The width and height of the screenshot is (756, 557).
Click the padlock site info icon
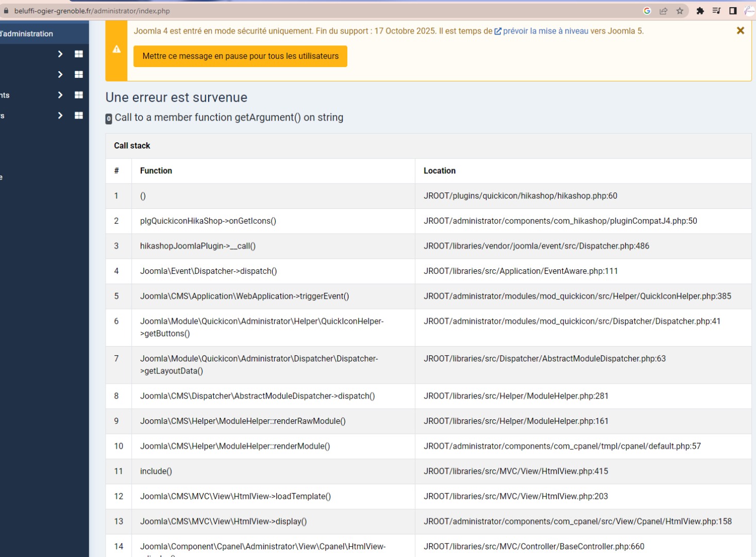[x=6, y=11]
